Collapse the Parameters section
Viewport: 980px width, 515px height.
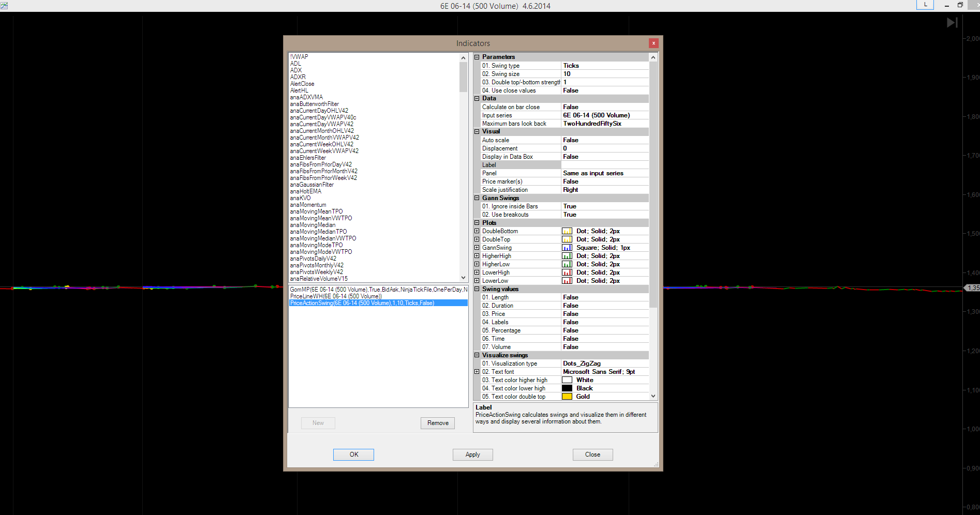click(477, 57)
